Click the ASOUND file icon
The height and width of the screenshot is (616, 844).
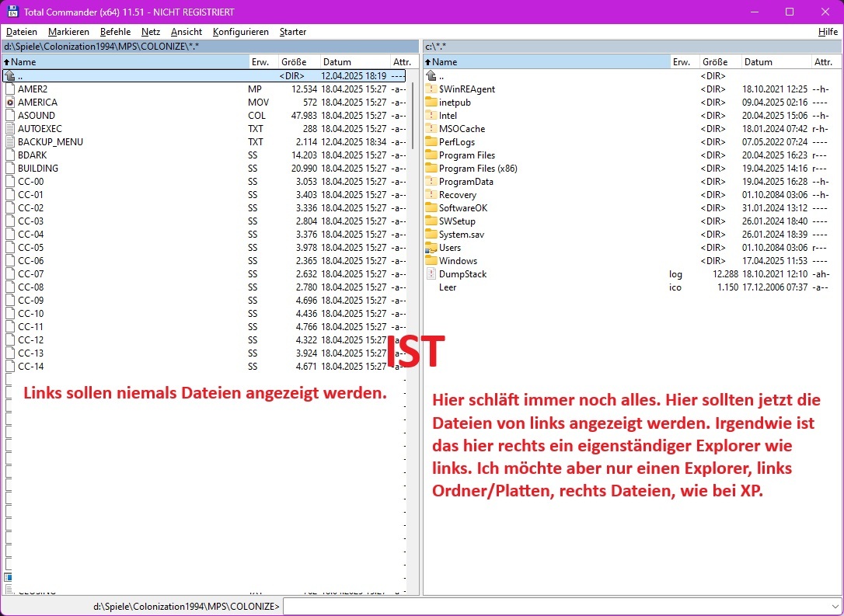coord(9,115)
